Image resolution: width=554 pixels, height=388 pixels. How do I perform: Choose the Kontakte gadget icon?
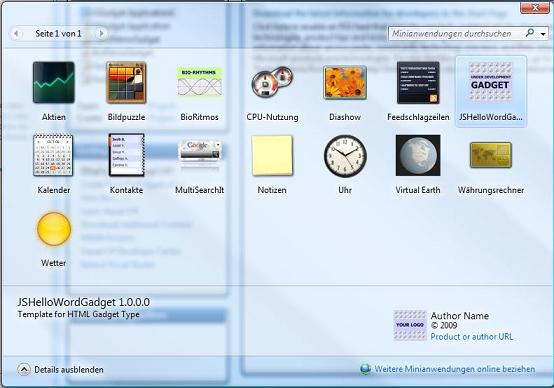(x=126, y=155)
